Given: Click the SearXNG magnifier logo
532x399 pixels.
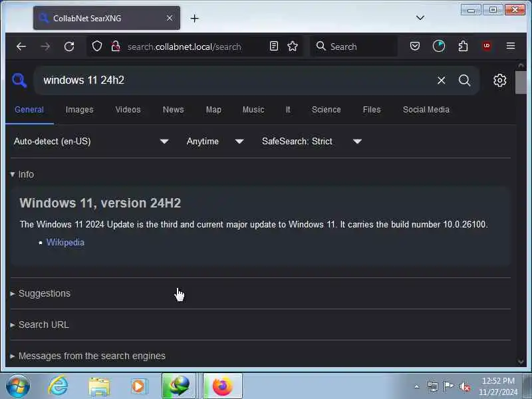Looking at the screenshot, I should pos(19,80).
